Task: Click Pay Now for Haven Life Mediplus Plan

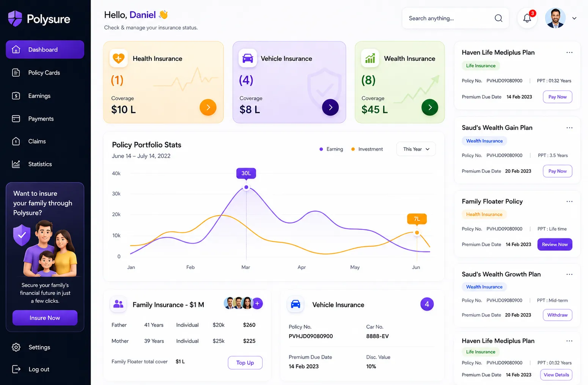Action: [x=557, y=97]
